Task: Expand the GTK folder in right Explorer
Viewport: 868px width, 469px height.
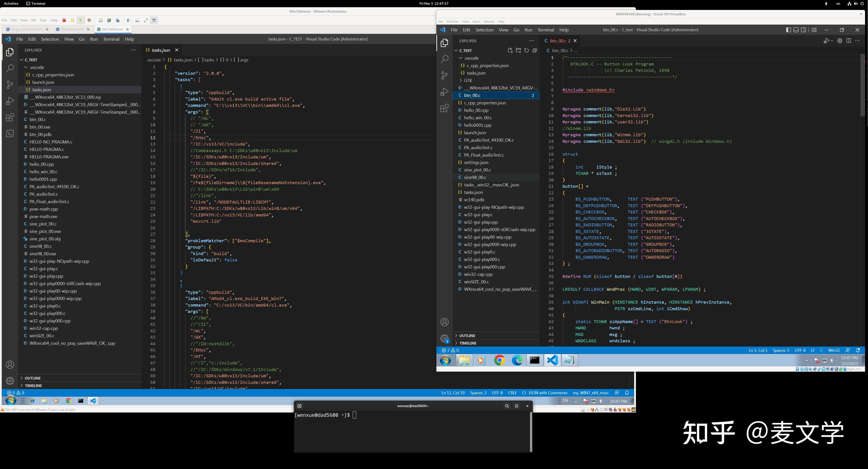Action: point(468,80)
